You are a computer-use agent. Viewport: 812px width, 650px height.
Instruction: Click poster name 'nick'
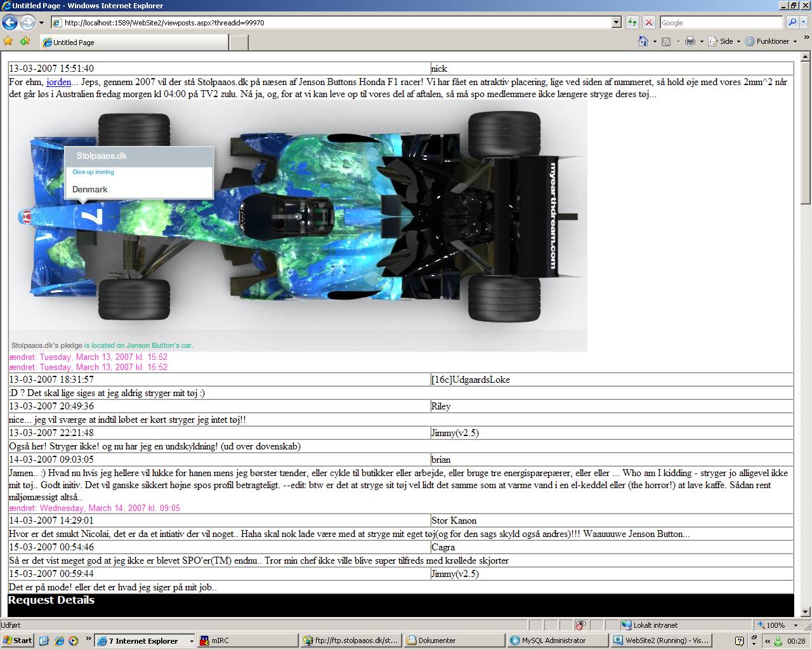(x=439, y=69)
